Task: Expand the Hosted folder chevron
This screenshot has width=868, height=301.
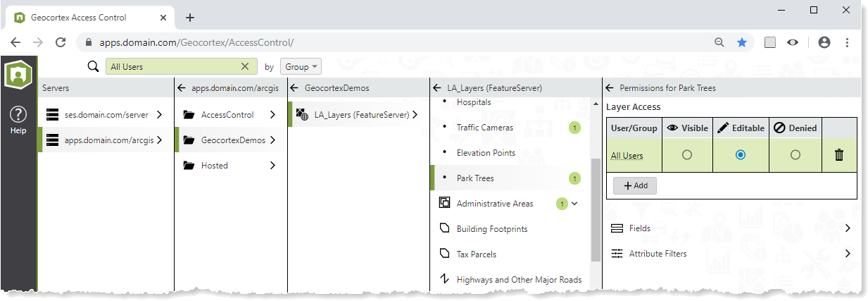Action: [272, 166]
